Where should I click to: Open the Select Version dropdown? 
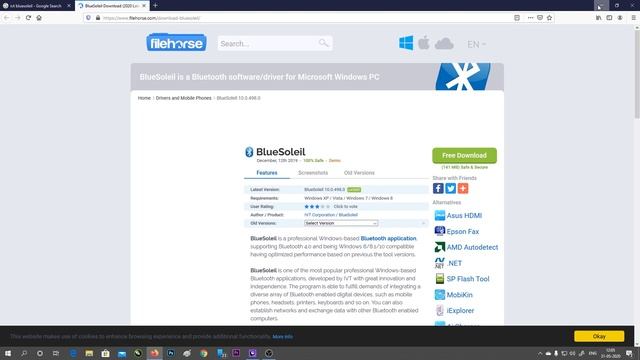tap(341, 223)
